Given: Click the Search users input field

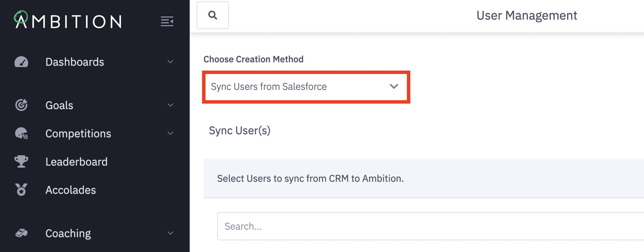Looking at the screenshot, I should point(430,226).
